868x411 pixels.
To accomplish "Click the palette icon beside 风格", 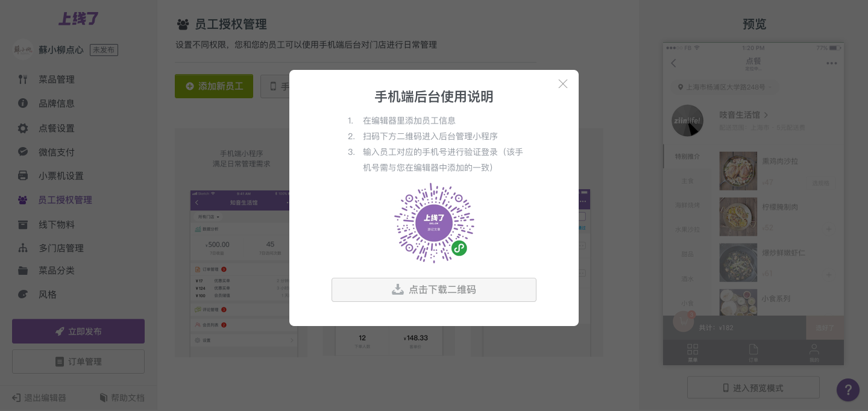I will (23, 295).
